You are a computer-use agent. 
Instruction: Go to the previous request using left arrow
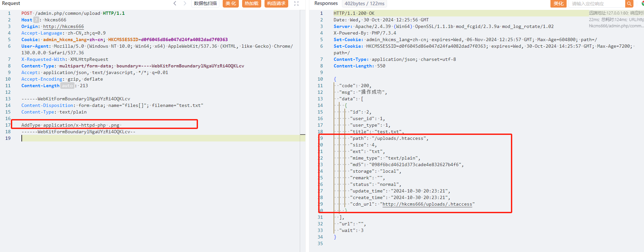coord(175,3)
